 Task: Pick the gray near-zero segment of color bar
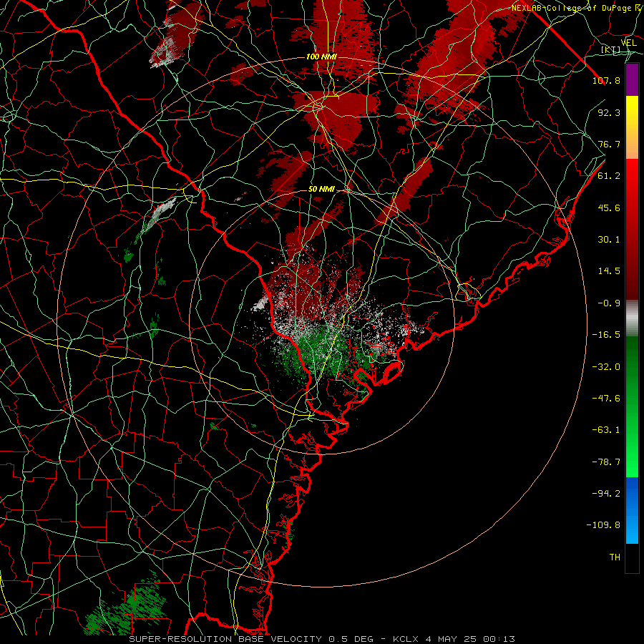pyautogui.click(x=632, y=318)
